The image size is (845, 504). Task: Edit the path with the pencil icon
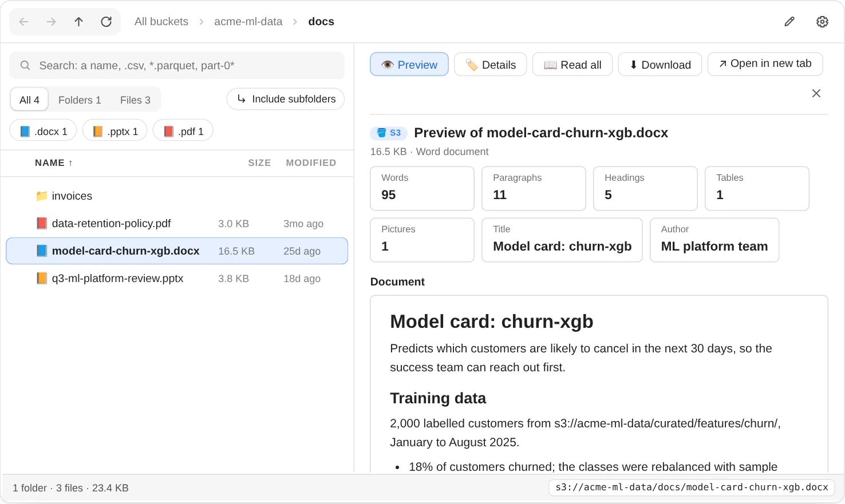coord(789,22)
